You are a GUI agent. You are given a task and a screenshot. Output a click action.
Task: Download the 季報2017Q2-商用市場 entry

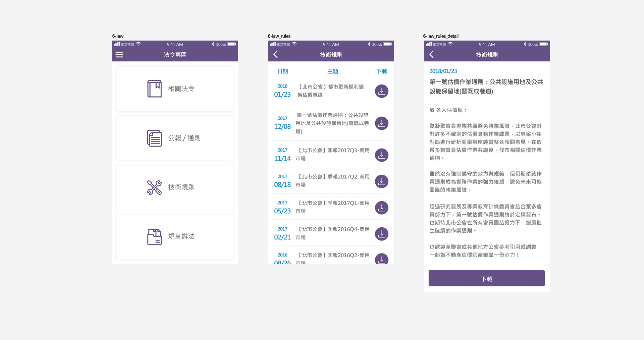(381, 181)
